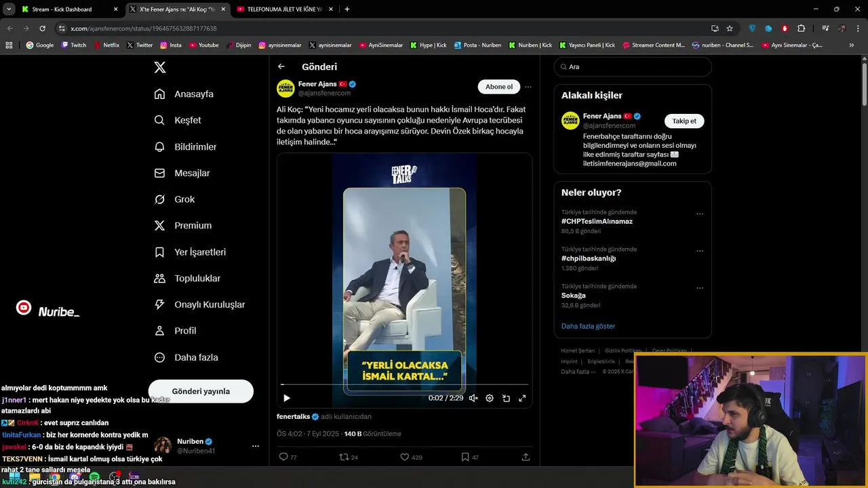Open Premium from the sidebar

pos(183,226)
